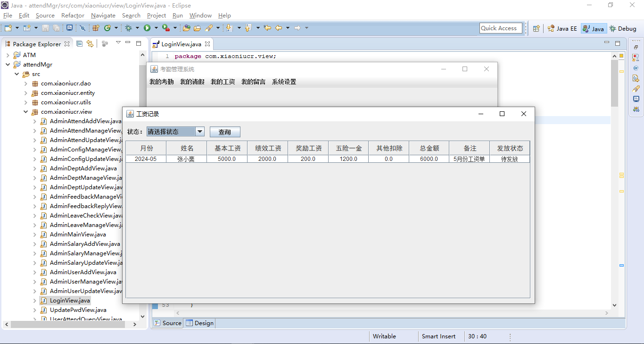Open the 状态 combo box in 工资记录
The width and height of the screenshot is (644, 344).
(175, 132)
